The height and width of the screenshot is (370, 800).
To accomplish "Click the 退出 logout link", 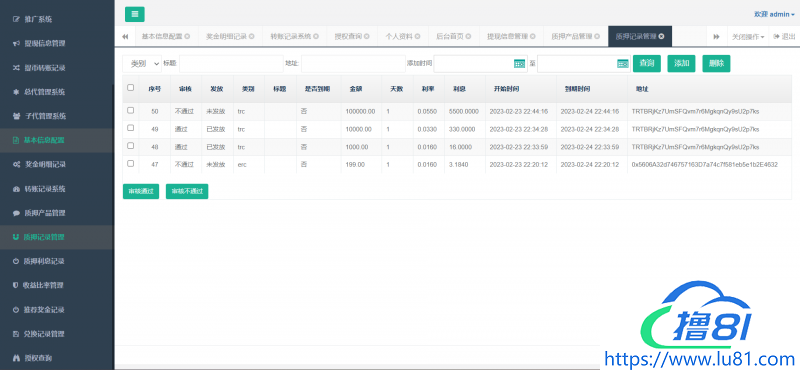I will pos(785,37).
